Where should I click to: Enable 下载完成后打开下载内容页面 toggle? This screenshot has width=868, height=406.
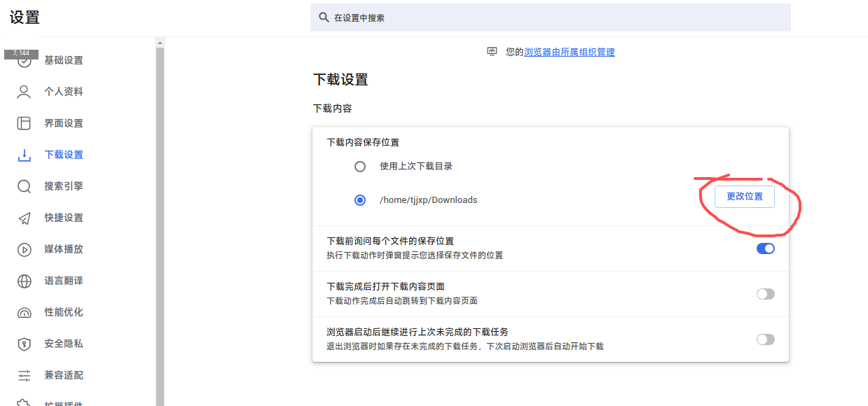[x=766, y=294]
